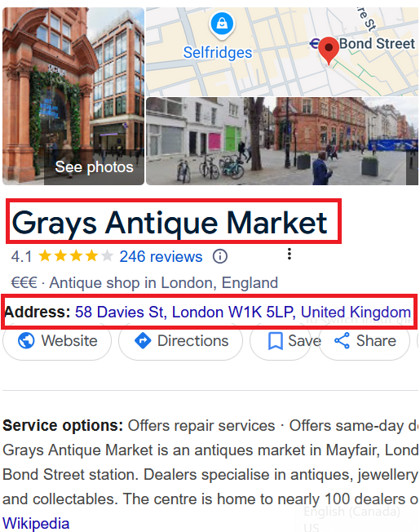
Task: Click the Selfridges shopping bag map pin
Action: pos(222,25)
